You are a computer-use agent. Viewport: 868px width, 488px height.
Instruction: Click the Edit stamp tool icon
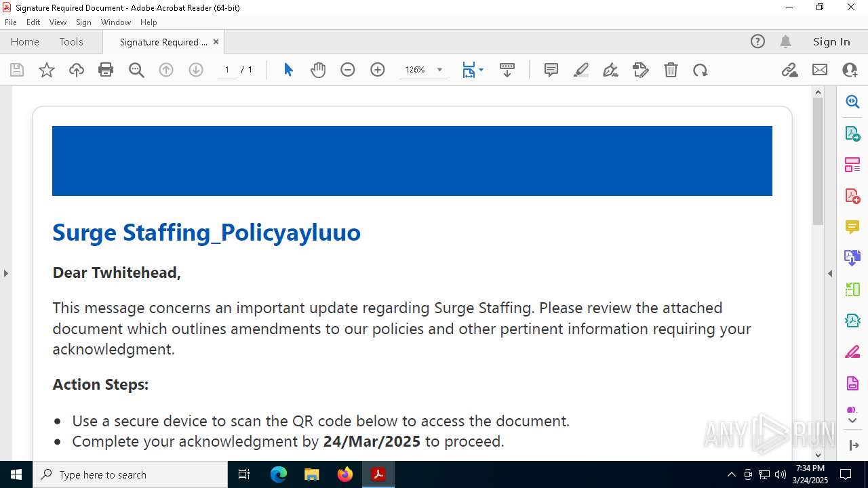tap(641, 70)
